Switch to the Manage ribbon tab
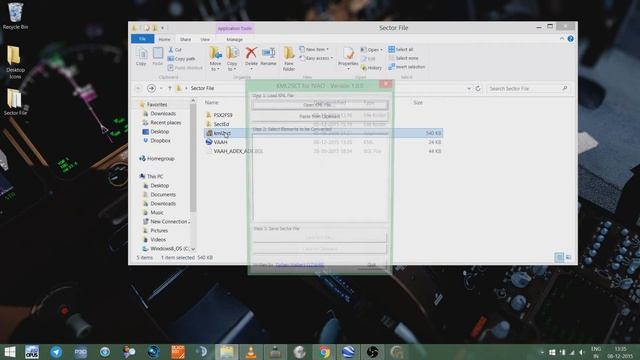Viewport: 640px width, 360px height. click(x=234, y=39)
